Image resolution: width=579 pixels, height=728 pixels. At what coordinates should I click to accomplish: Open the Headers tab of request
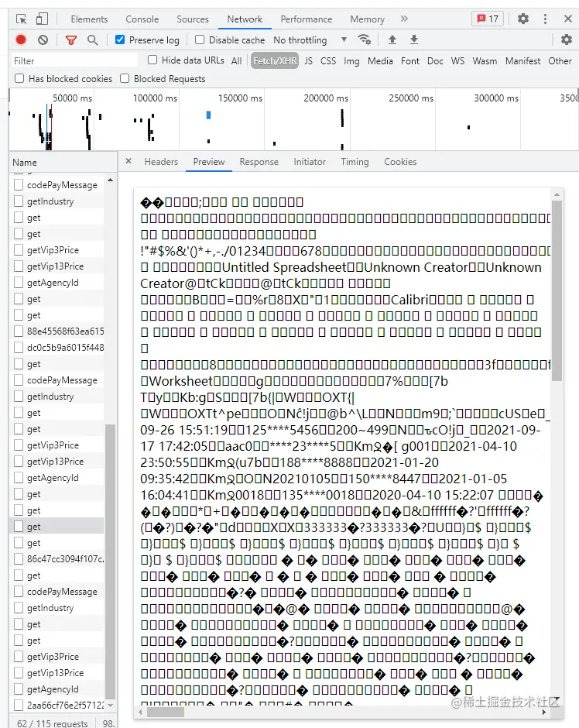click(x=161, y=162)
